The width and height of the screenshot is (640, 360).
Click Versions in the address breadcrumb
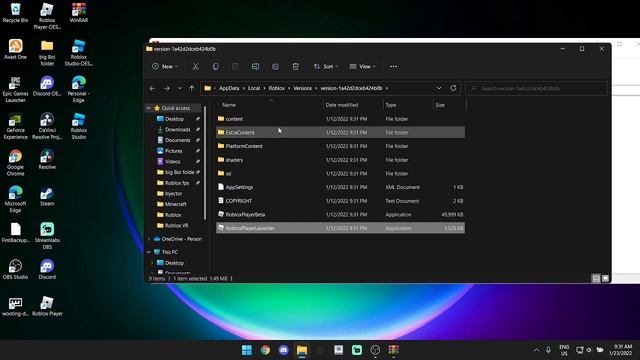pos(302,88)
